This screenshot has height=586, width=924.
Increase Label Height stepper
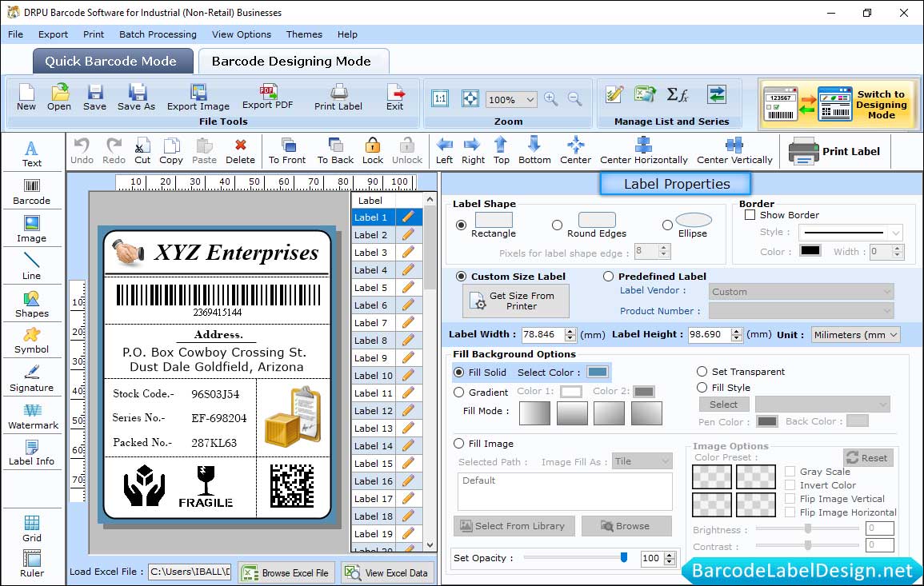point(737,332)
